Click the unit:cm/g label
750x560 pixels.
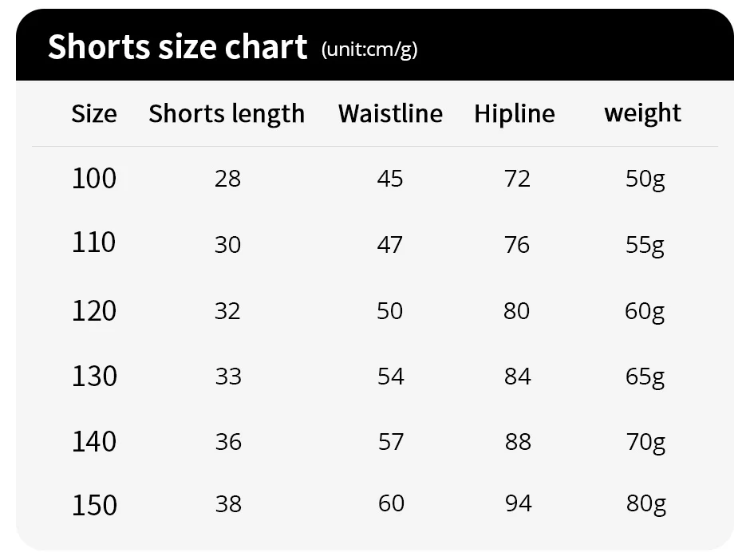pos(369,49)
